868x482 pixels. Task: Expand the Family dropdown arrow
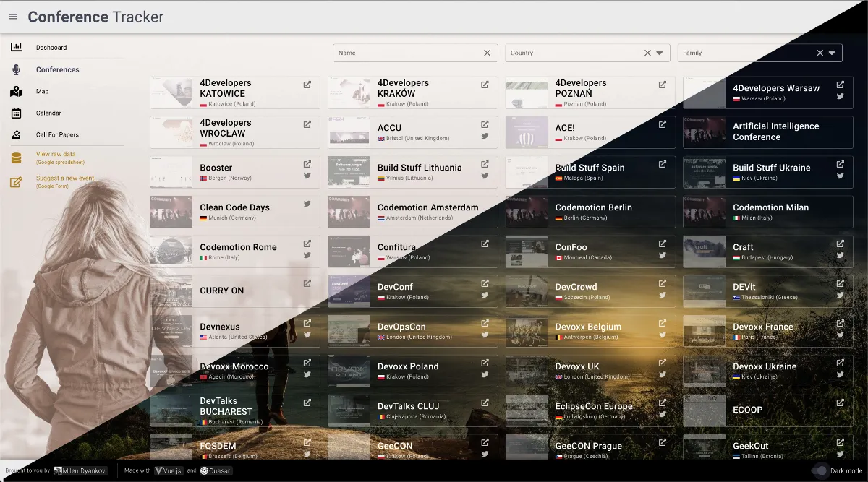tap(832, 53)
